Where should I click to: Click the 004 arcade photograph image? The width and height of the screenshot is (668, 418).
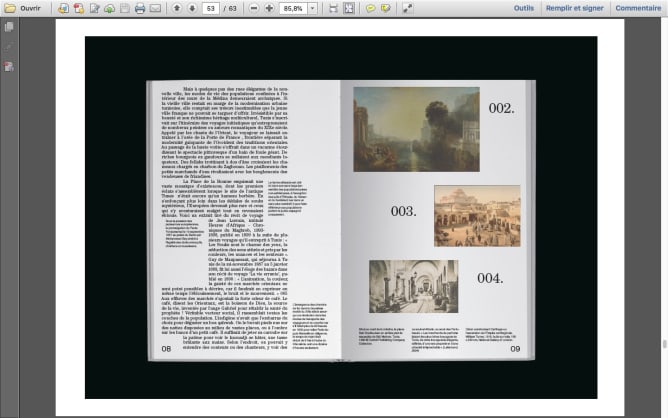(x=414, y=286)
